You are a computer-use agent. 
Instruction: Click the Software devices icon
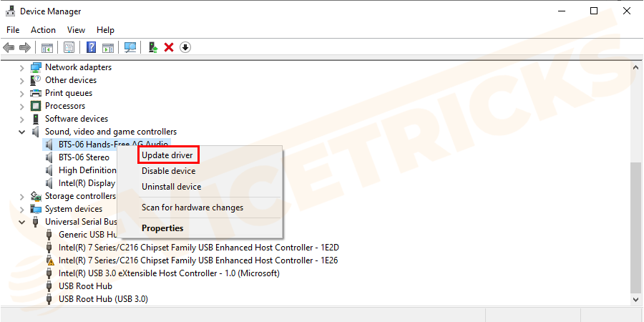coord(36,119)
